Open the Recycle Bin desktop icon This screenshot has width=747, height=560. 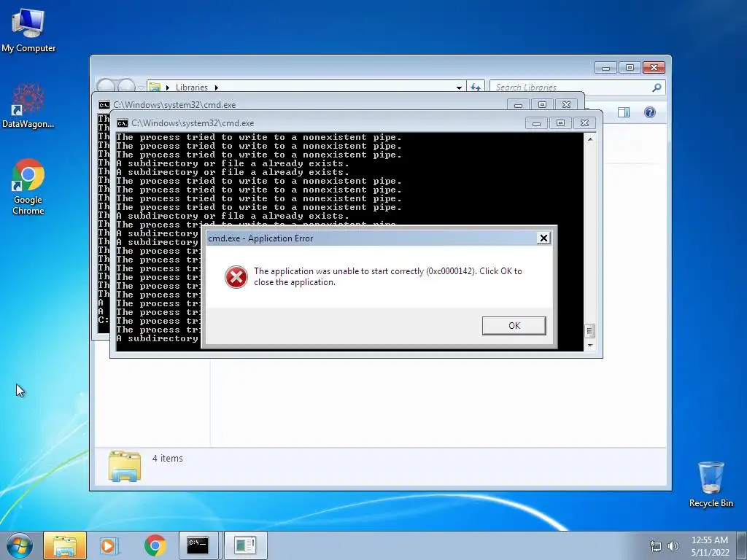[x=711, y=484]
